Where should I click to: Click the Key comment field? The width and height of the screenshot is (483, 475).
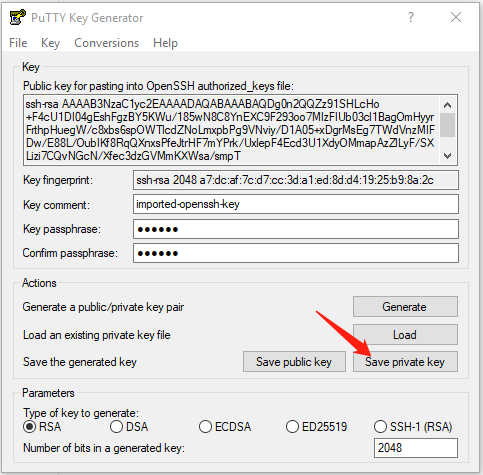pyautogui.click(x=296, y=204)
